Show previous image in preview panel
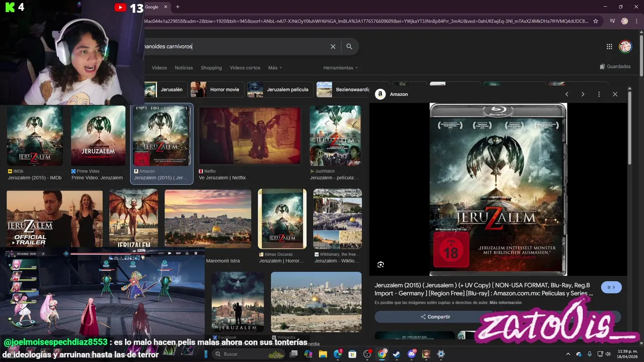This screenshot has width=644, height=362. tap(567, 94)
